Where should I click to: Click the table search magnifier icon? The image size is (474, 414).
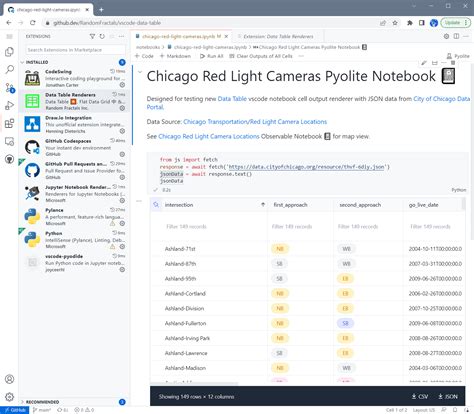156,205
